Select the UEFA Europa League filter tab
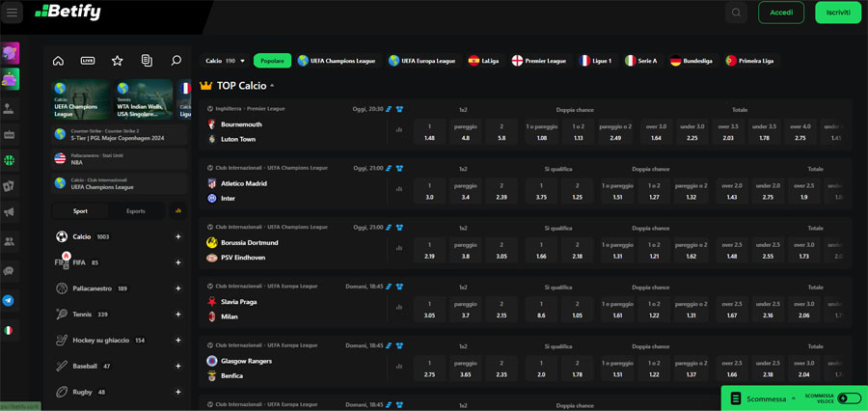868x411 pixels. click(x=422, y=61)
